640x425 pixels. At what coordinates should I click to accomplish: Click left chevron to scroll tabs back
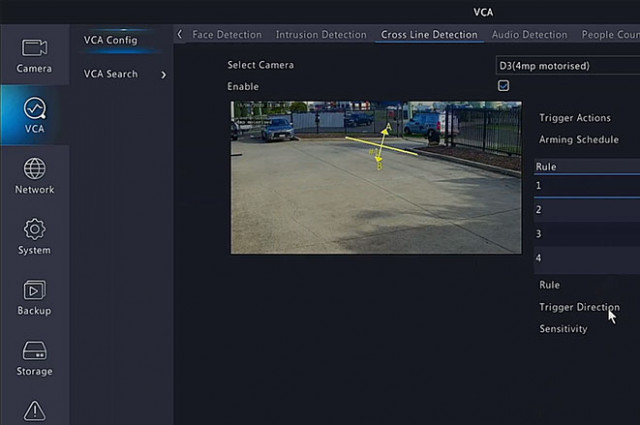(x=180, y=34)
